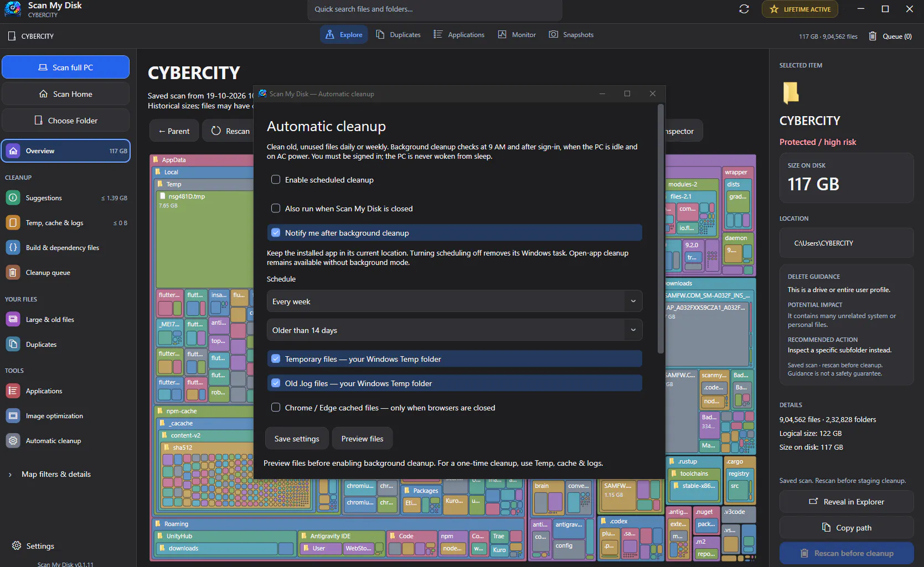Click the dialog's vertical scrollbar
The height and width of the screenshot is (567, 924).
click(660, 228)
